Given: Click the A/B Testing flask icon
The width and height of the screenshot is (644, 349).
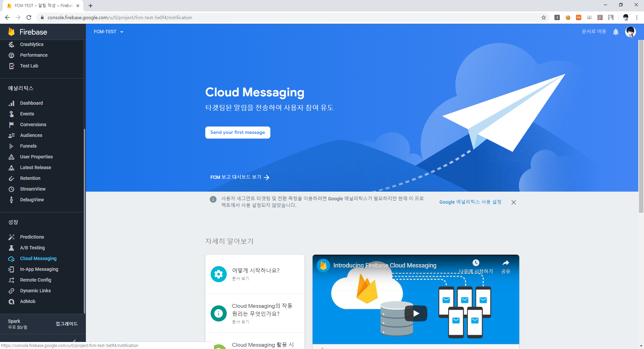Looking at the screenshot, I should tap(11, 248).
